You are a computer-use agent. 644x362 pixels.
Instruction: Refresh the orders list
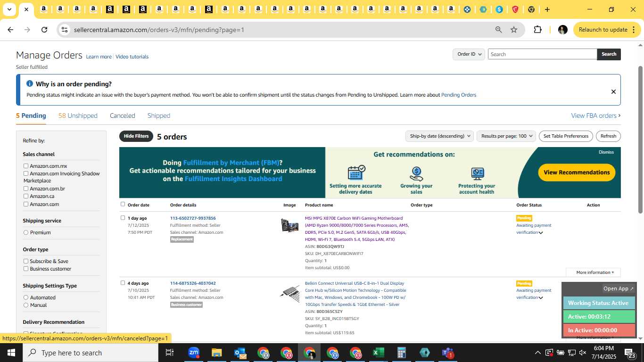point(608,136)
